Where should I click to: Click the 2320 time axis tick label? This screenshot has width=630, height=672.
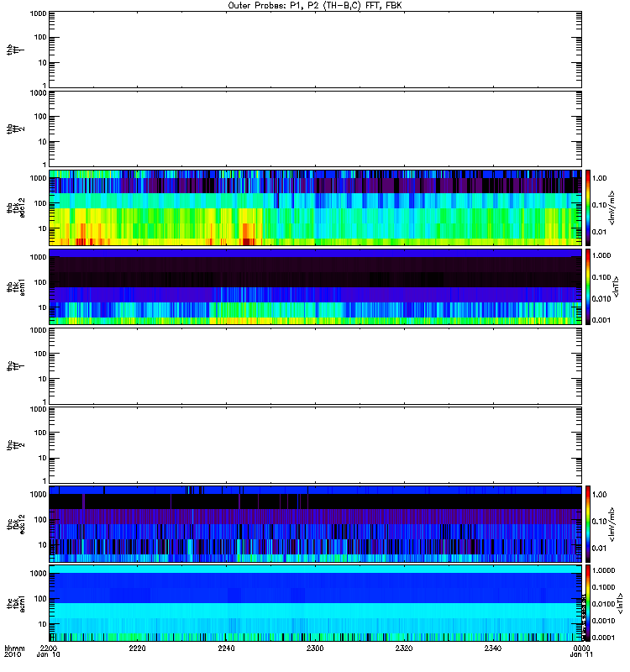pyautogui.click(x=404, y=648)
